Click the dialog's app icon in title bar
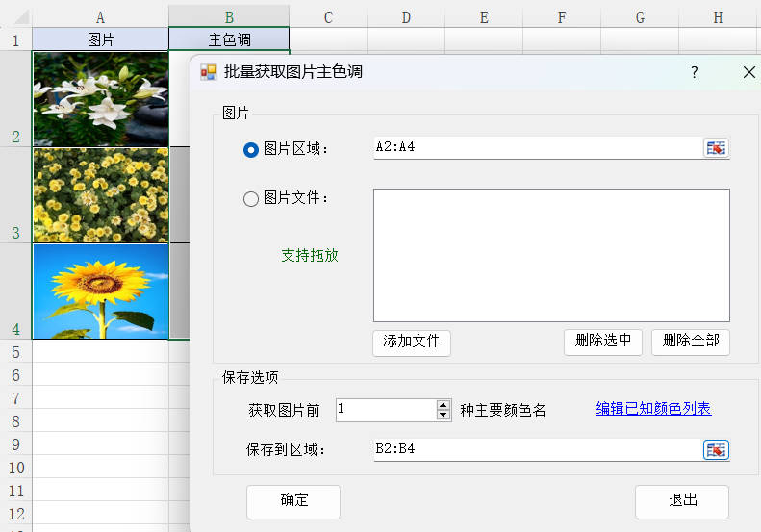The image size is (761, 532). 209,72
